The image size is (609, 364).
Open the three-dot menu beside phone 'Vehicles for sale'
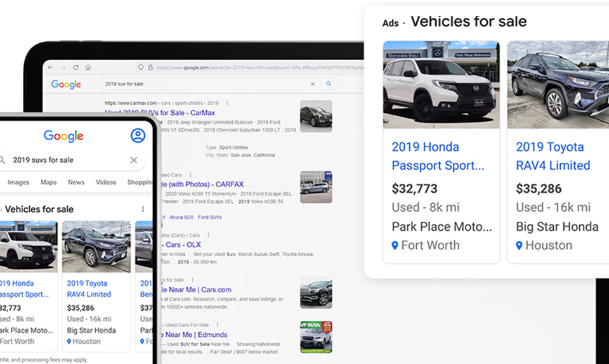point(143,209)
